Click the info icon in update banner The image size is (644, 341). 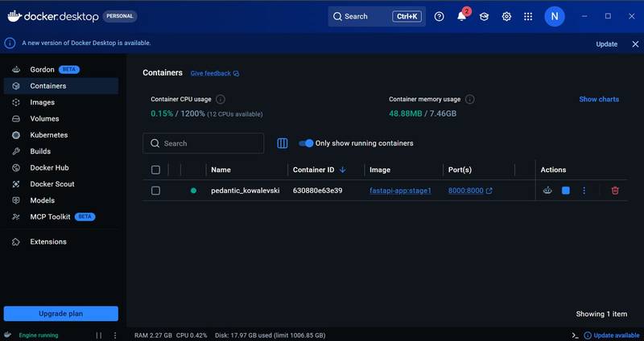coord(10,43)
